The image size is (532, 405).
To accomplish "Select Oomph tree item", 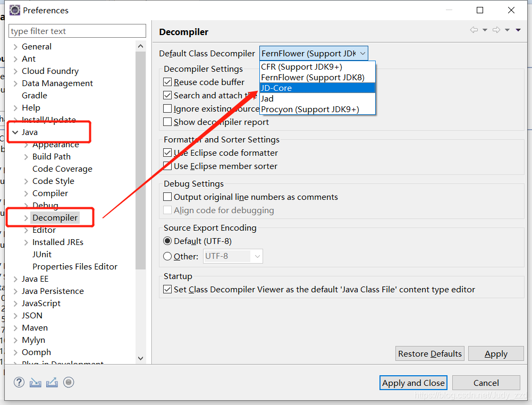I will click(36, 352).
